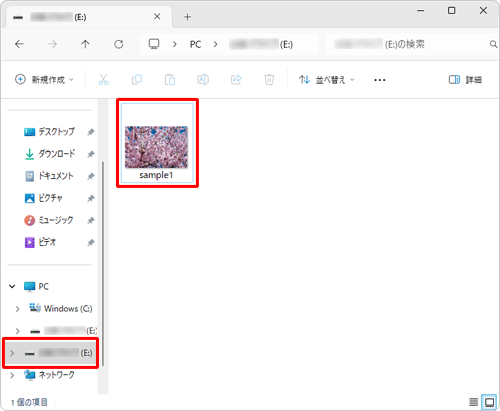
Task: Select Windows (C:) in the tree
Action: tap(61, 308)
